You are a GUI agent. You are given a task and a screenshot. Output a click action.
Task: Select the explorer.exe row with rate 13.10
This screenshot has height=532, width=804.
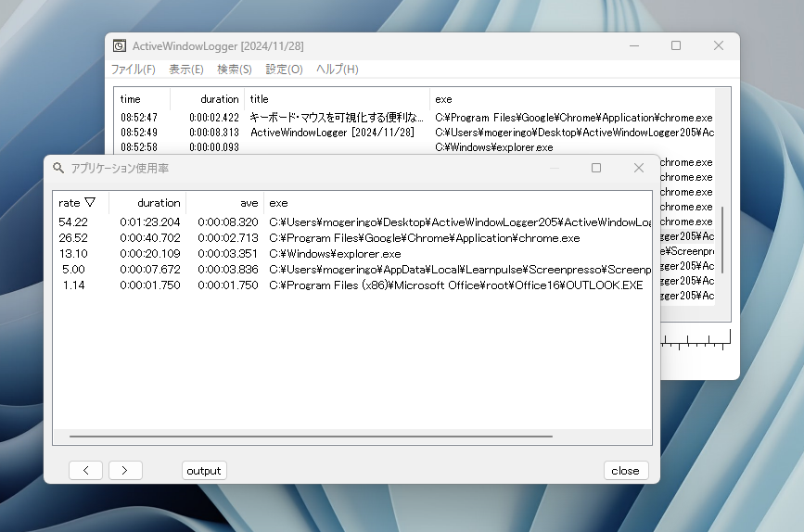[x=352, y=254]
